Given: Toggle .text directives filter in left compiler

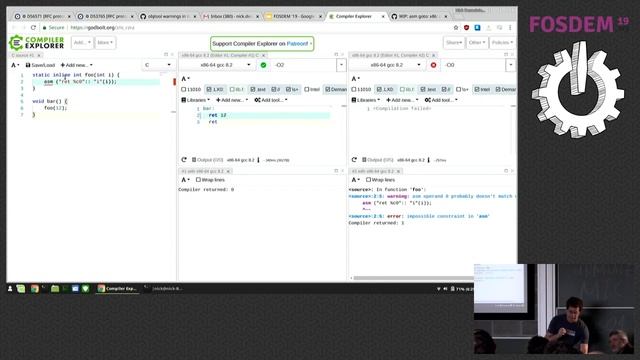Looking at the screenshot, I should click(x=258, y=89).
